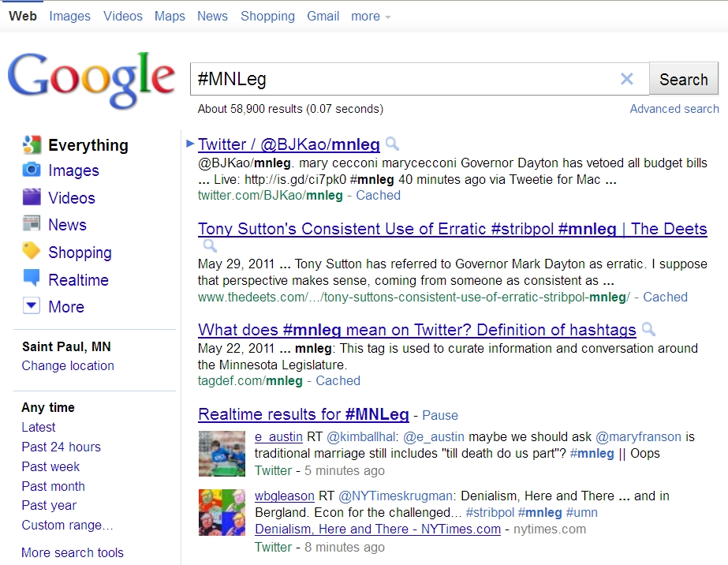This screenshot has height=565, width=728.
Task: Open the @kimballhal mention link
Action: tap(361, 436)
